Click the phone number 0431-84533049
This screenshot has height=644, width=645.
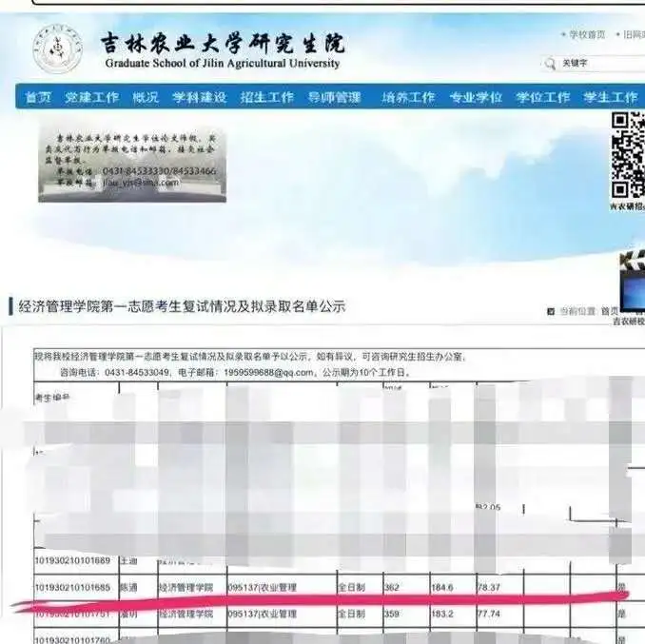tap(137, 373)
